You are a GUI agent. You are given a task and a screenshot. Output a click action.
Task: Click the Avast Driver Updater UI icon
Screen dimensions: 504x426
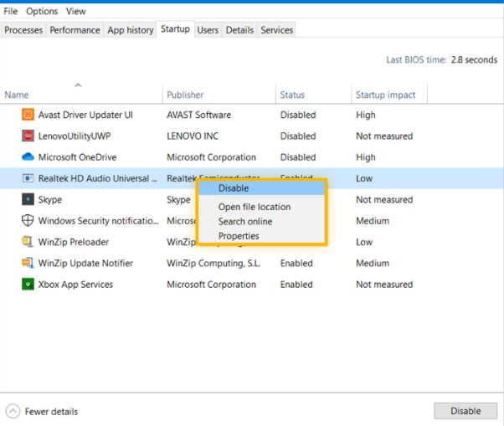[28, 115]
